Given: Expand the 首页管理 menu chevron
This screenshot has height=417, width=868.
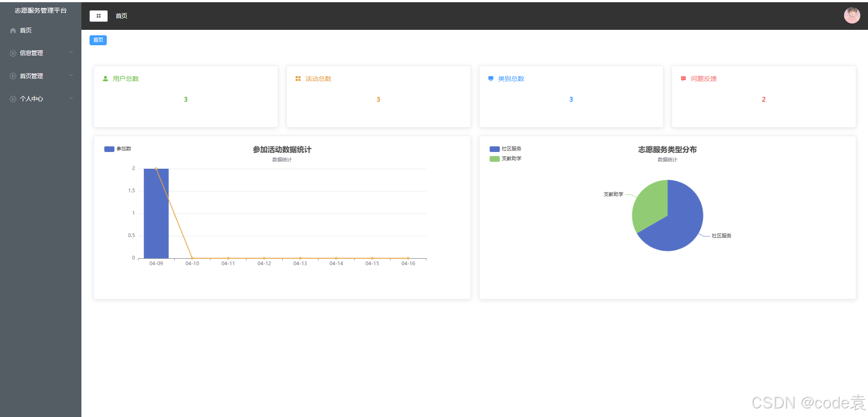Looking at the screenshot, I should click(x=71, y=76).
